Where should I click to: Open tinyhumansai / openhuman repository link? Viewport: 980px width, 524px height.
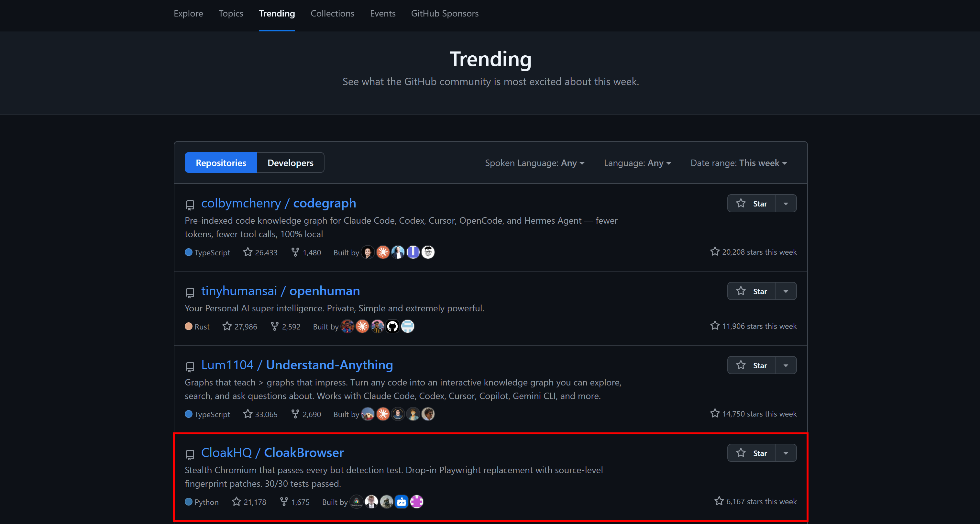281,291
